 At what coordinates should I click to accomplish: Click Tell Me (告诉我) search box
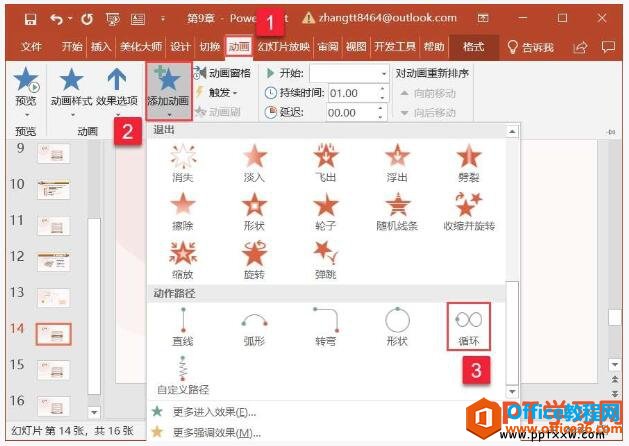530,47
